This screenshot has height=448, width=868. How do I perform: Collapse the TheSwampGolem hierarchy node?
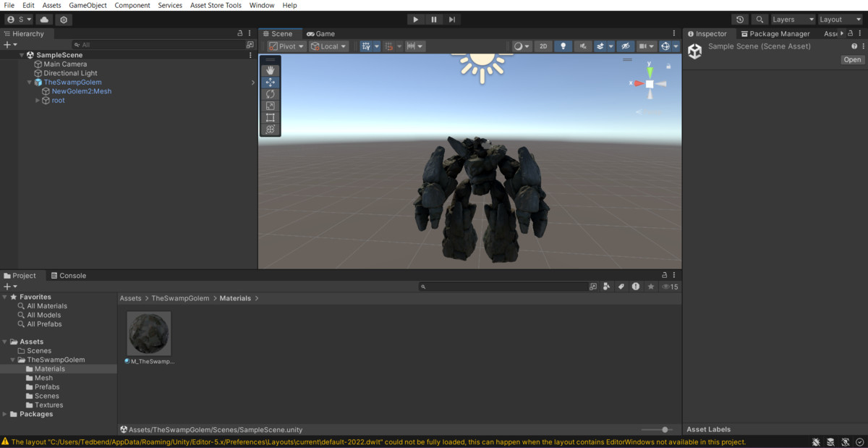click(30, 83)
